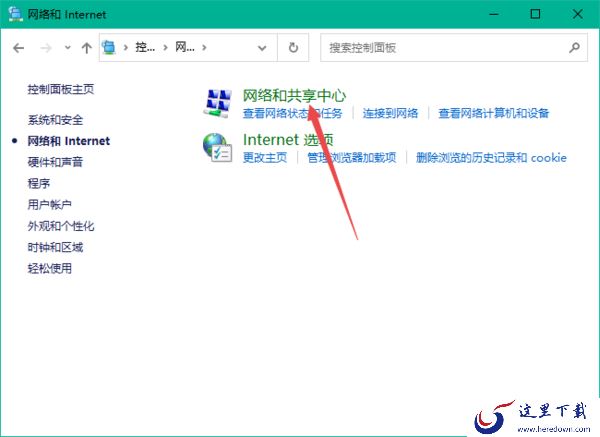Expand chevron after 控... breadcrumb

[x=165, y=48]
